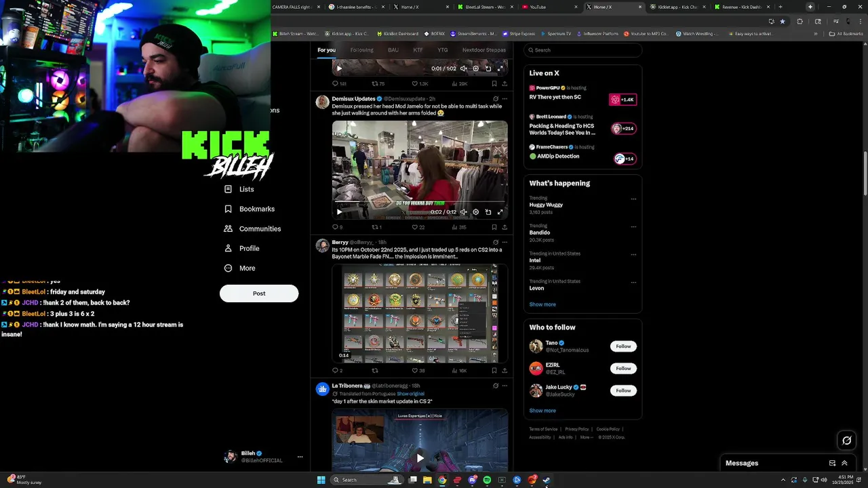
Task: Open more options for Levon trend
Action: (633, 283)
